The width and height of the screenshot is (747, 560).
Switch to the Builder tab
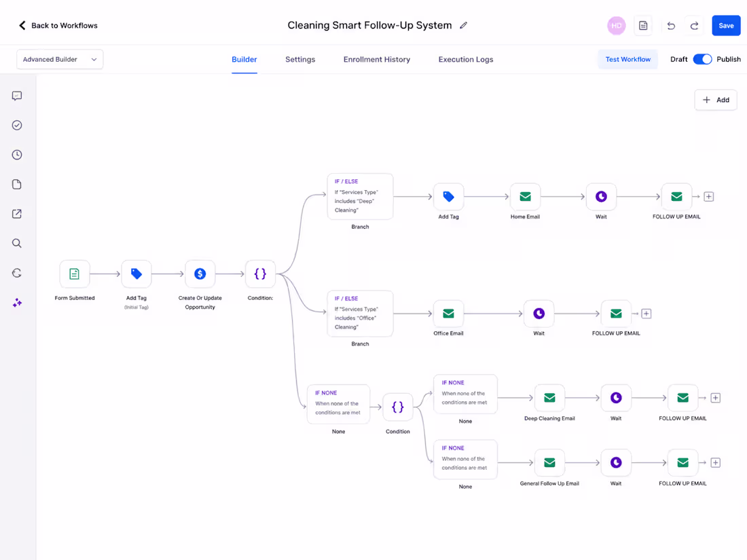pyautogui.click(x=244, y=60)
